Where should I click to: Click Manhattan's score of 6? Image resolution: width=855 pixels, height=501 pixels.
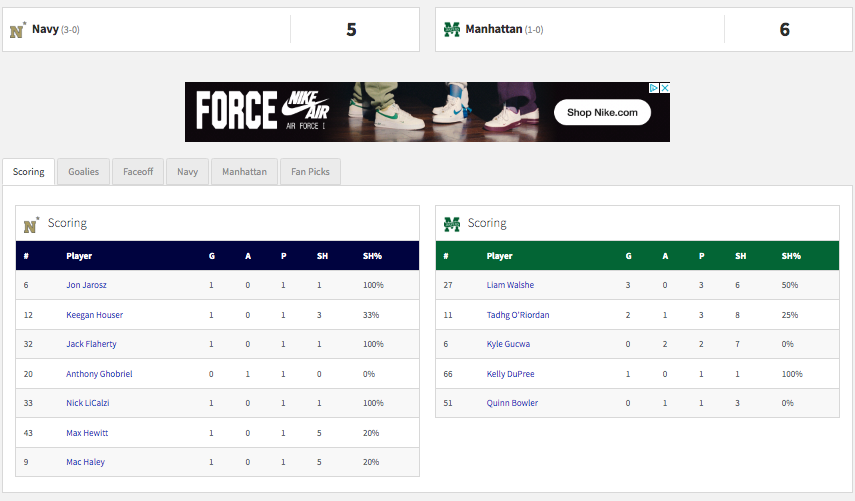785,29
